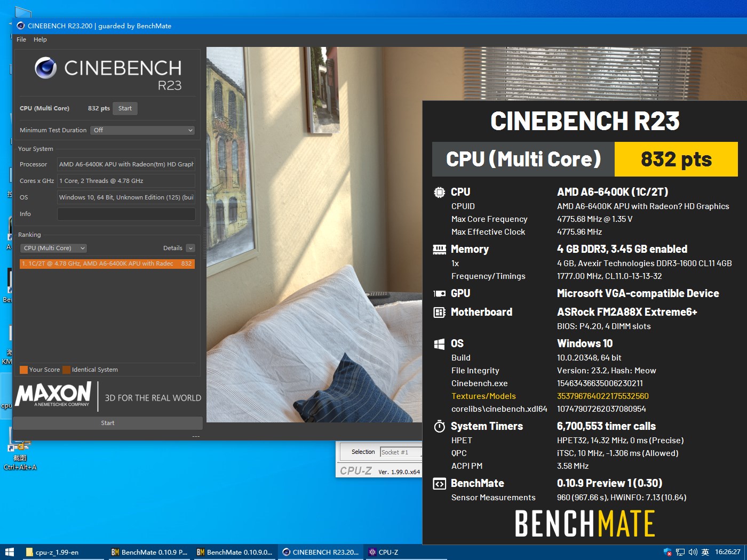Image resolution: width=747 pixels, height=560 pixels.
Task: Click the rendered room image preview
Action: 314,235
